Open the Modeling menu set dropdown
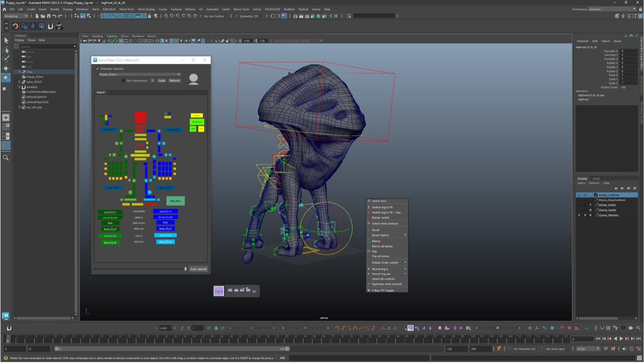The height and width of the screenshot is (364, 644). pos(16,16)
